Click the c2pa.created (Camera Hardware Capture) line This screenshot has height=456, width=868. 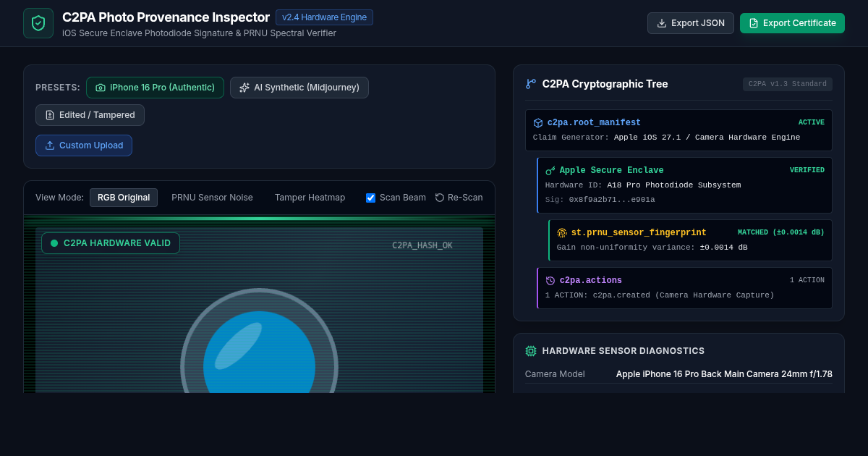point(660,295)
